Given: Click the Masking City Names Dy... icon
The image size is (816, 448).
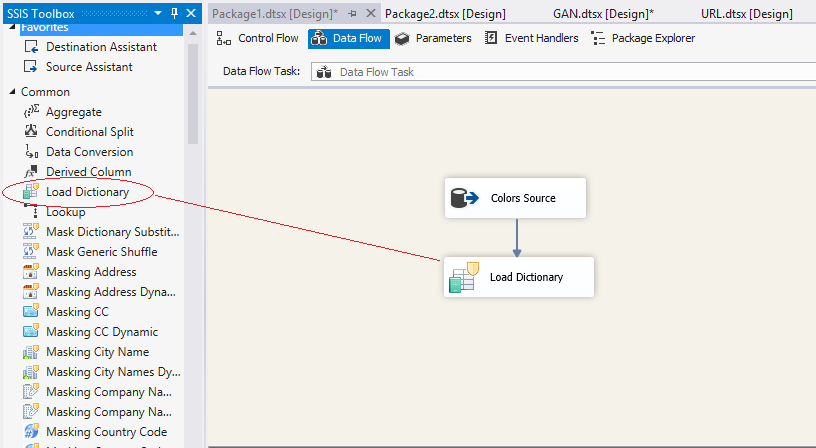Looking at the screenshot, I should point(31,371).
